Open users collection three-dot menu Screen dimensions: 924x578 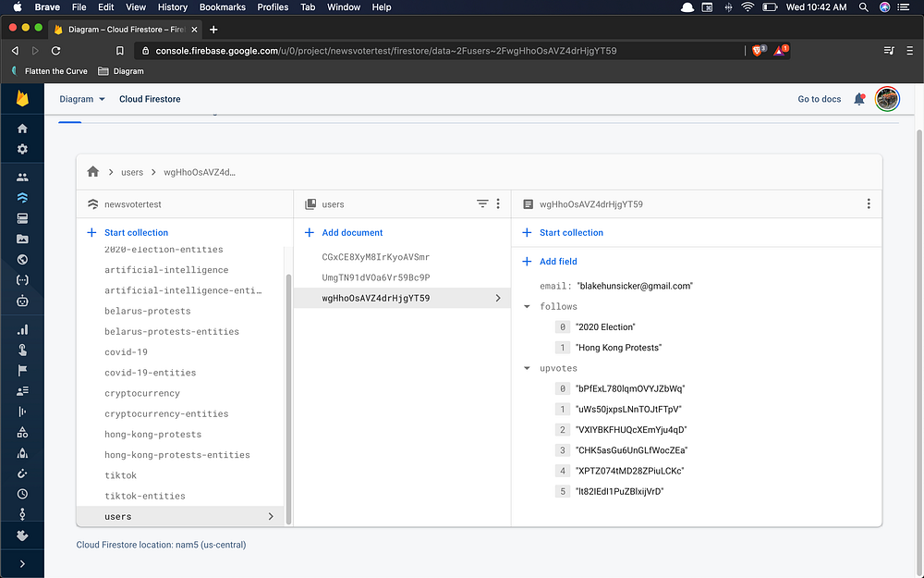[498, 203]
